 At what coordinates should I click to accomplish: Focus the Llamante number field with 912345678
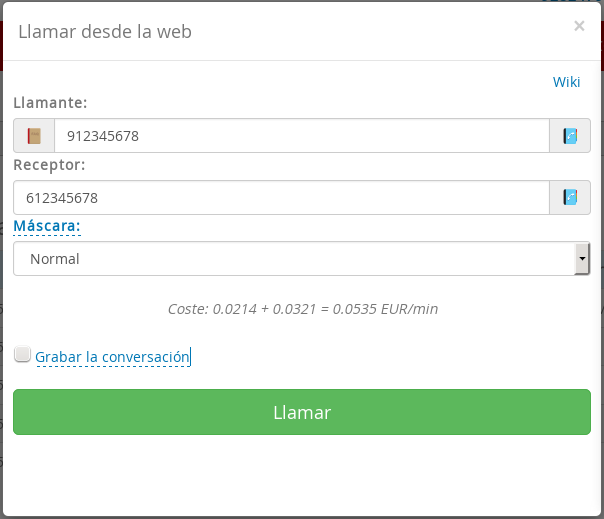[x=301, y=136]
